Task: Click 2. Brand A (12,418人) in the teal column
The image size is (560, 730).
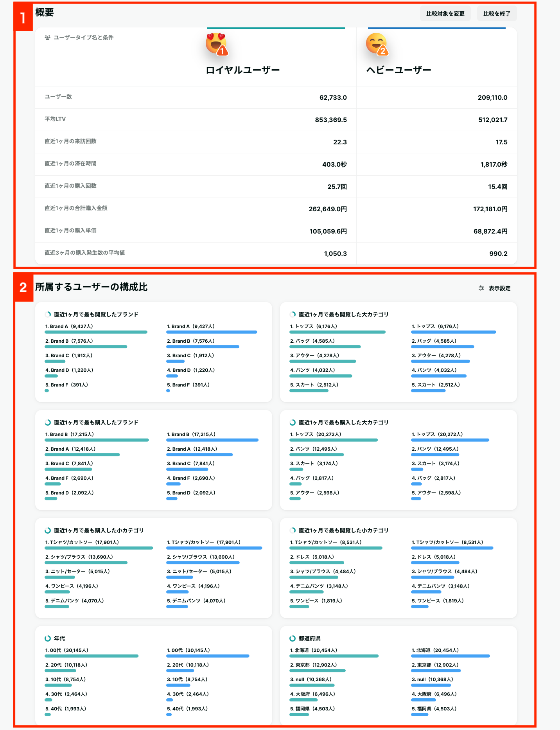Action: [x=70, y=449]
